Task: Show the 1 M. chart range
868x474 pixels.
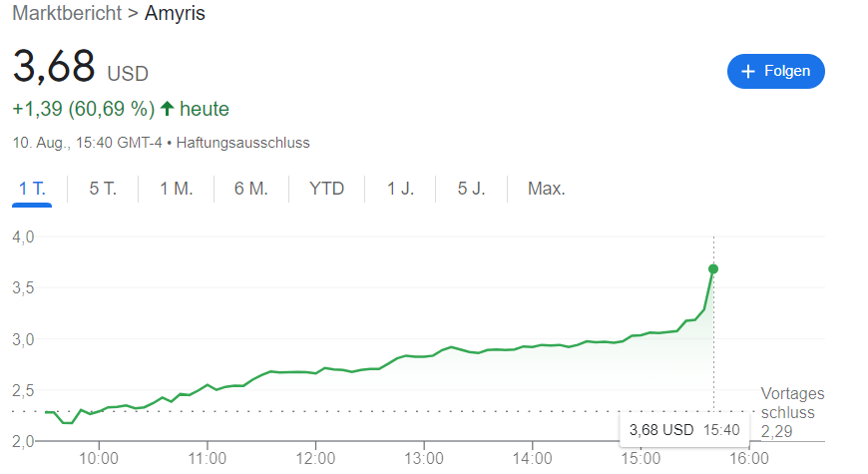Action: (x=177, y=189)
